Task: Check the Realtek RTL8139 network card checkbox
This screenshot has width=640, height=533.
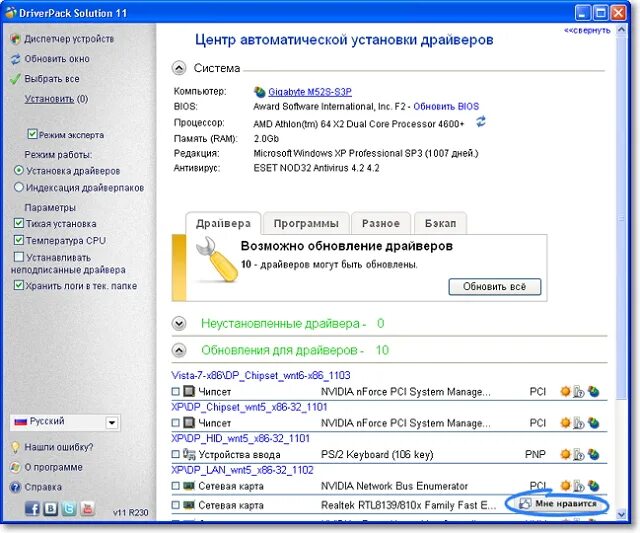Action: (176, 505)
